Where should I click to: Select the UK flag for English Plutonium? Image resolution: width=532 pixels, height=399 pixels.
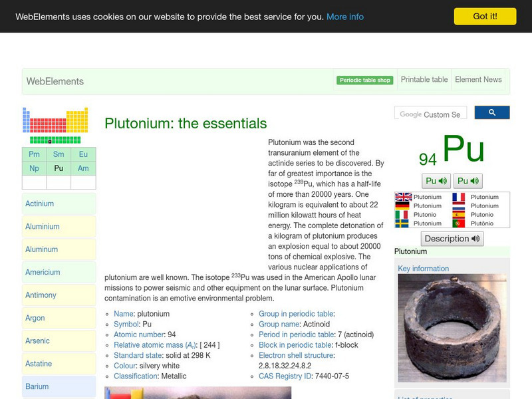(402, 197)
